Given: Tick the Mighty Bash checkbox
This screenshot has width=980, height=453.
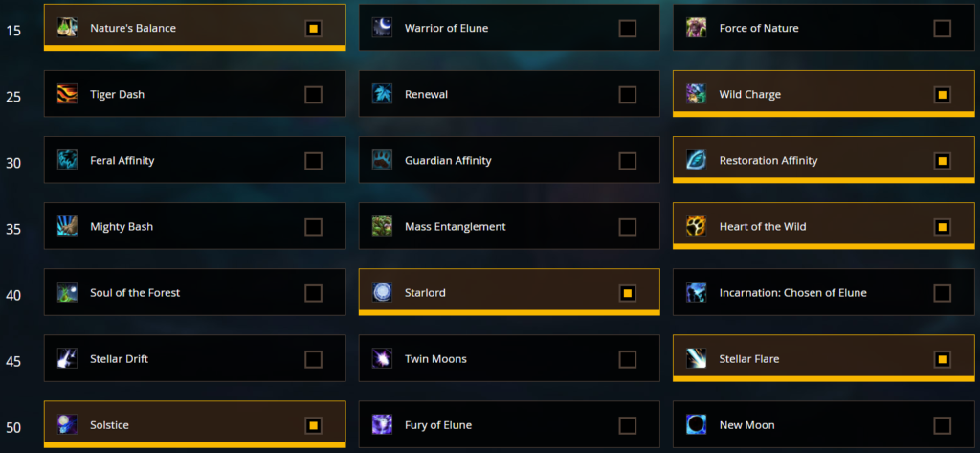Looking at the screenshot, I should (313, 226).
